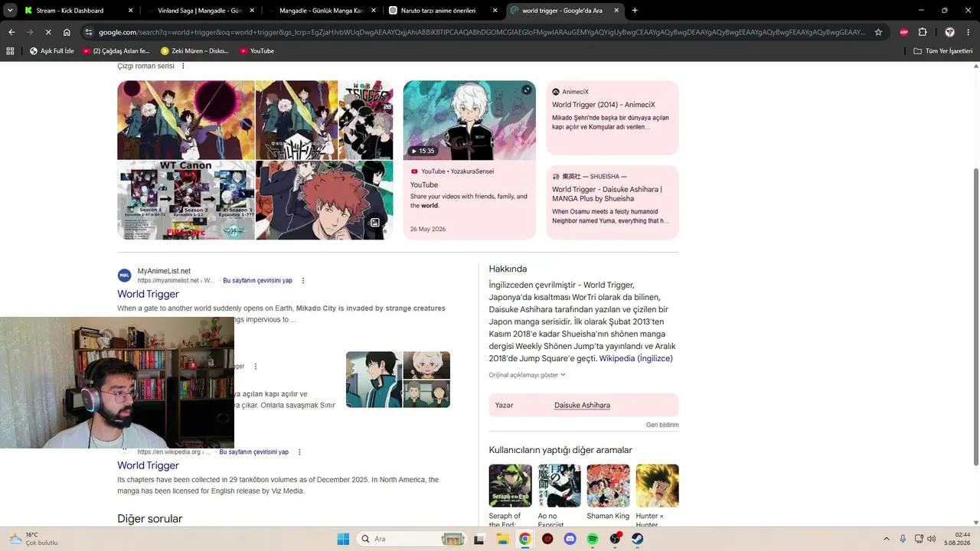Open the bookmarks bar apps grid
Image resolution: width=980 pixels, height=551 pixels.
pos(10,51)
